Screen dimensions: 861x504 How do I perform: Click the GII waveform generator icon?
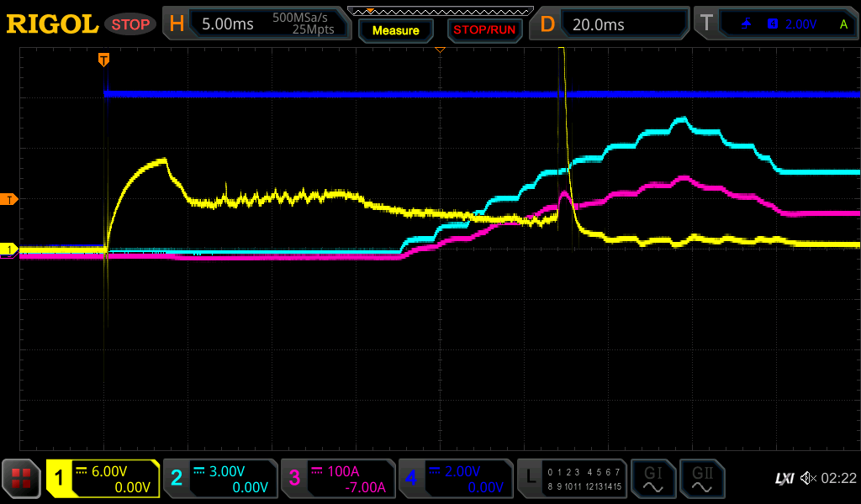tap(702, 479)
